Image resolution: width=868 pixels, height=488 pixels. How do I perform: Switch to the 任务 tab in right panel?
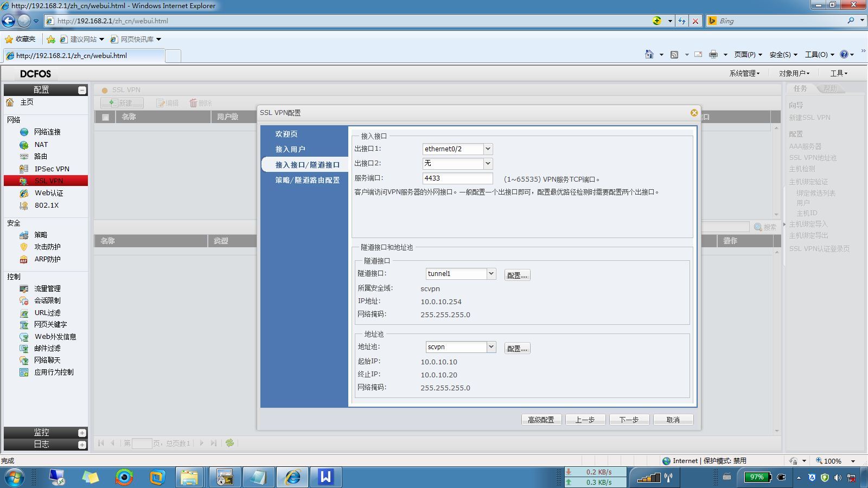pyautogui.click(x=801, y=88)
